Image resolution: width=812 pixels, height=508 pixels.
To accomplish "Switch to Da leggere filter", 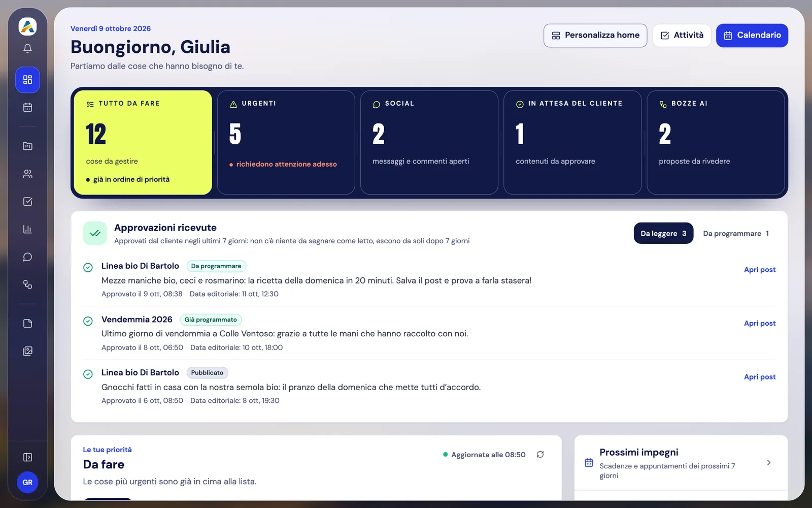I will pyautogui.click(x=663, y=233).
